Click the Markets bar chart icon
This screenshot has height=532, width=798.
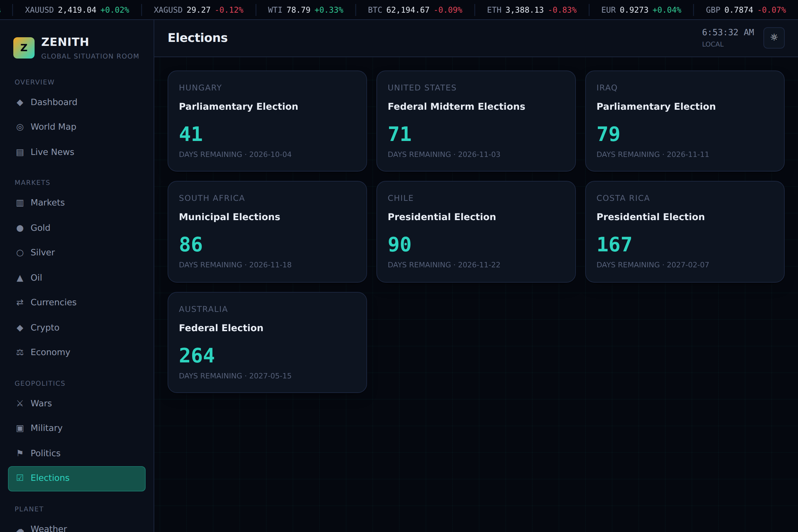tap(20, 203)
